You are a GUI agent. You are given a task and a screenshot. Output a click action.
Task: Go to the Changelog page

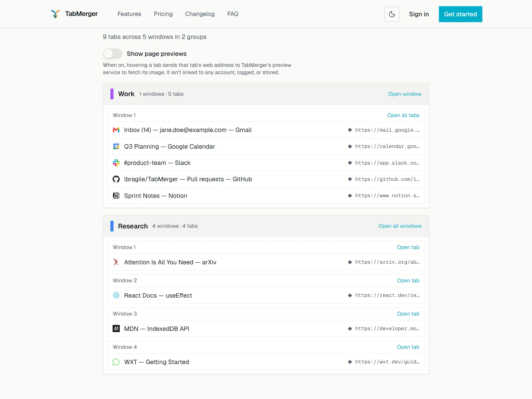(x=200, y=14)
